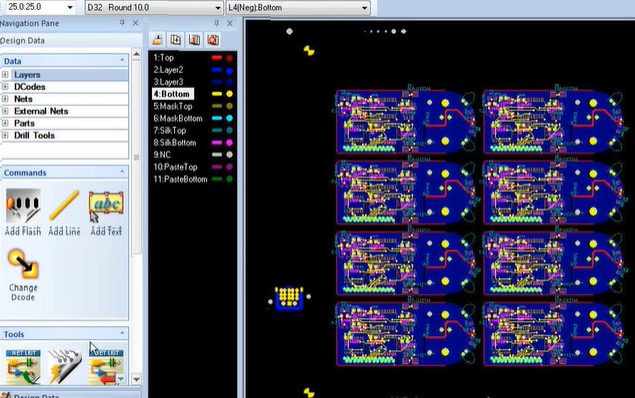Select layer 9:NC in layer list

(162, 155)
